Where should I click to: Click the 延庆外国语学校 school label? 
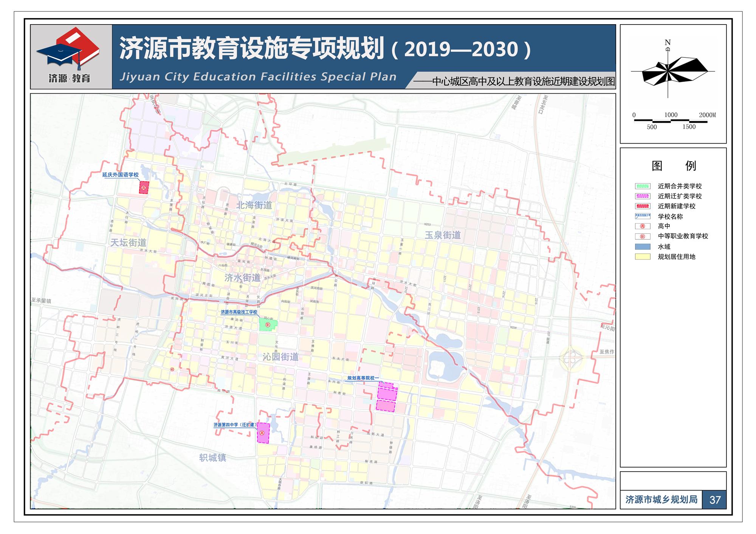coord(121,175)
